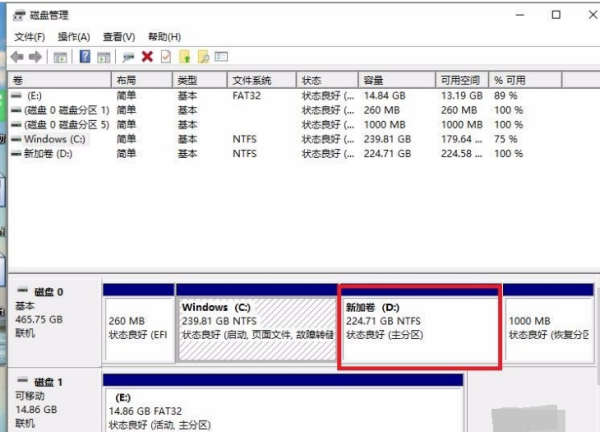
Task: Click the 磁盘 0 disk label panel
Action: point(55,323)
